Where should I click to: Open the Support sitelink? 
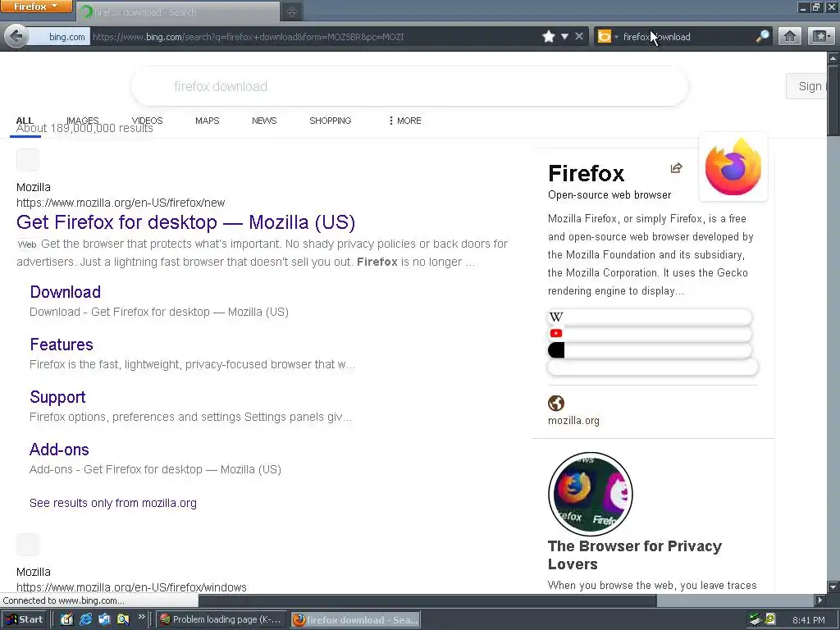(58, 397)
